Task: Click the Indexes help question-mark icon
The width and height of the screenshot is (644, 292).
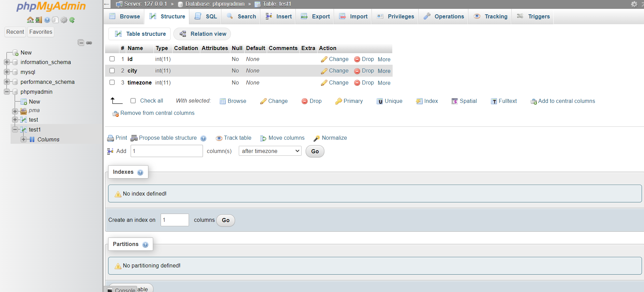Action: (x=140, y=172)
